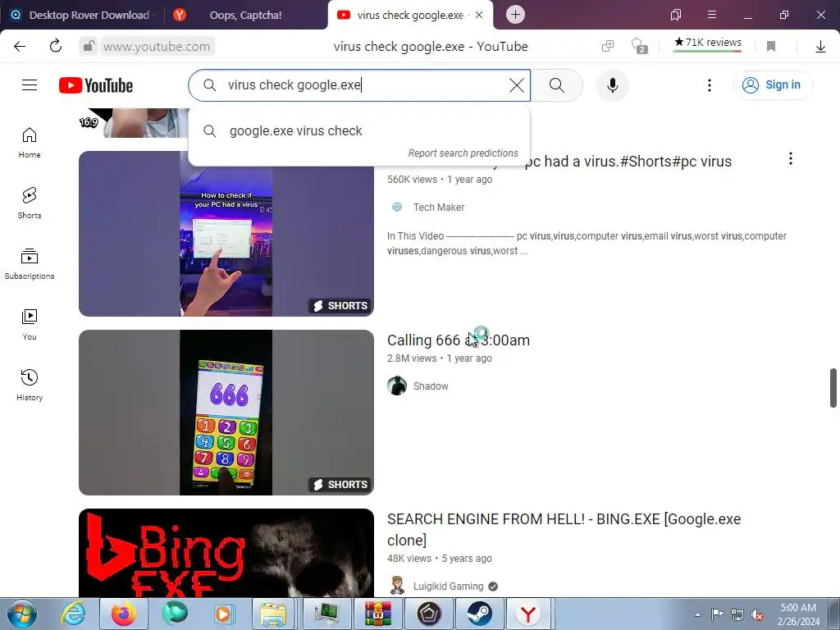Open the tab groups panel icon
The height and width of the screenshot is (630, 840).
[676, 15]
